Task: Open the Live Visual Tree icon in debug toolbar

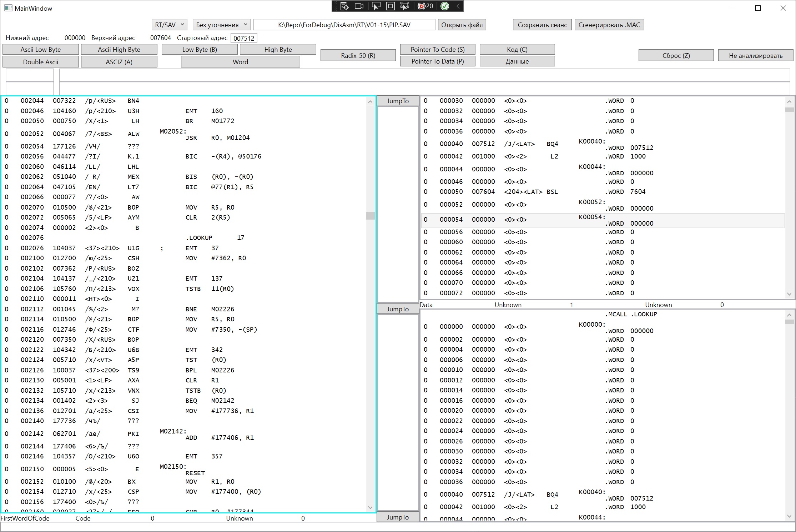Action: click(344, 6)
